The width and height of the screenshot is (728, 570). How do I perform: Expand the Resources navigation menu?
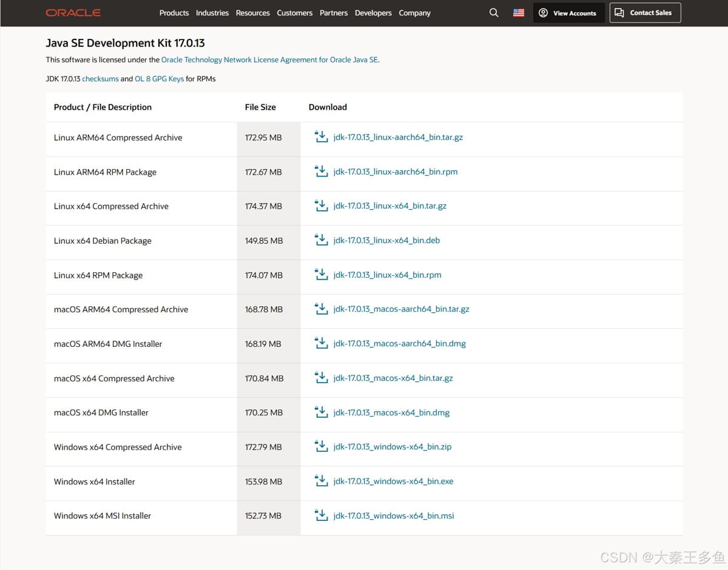tap(252, 13)
